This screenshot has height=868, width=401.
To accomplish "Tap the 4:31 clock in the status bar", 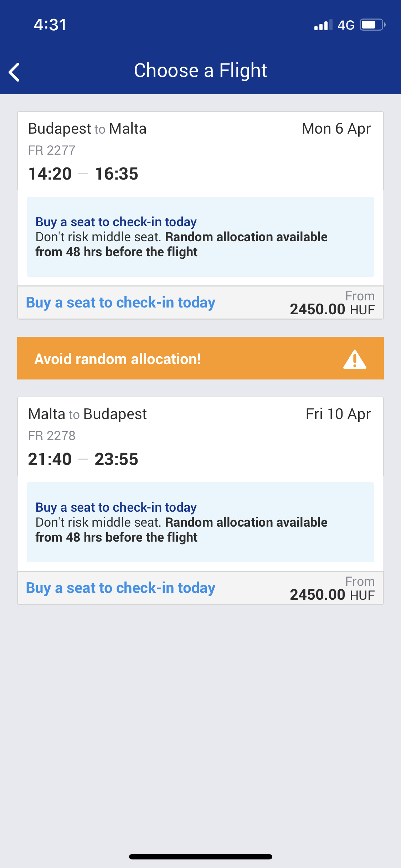I will coord(50,25).
